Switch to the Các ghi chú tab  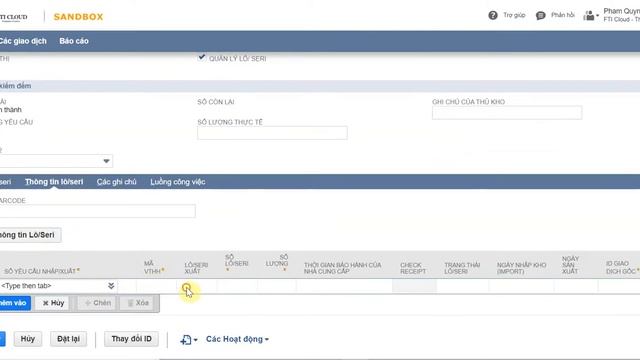[x=116, y=182]
